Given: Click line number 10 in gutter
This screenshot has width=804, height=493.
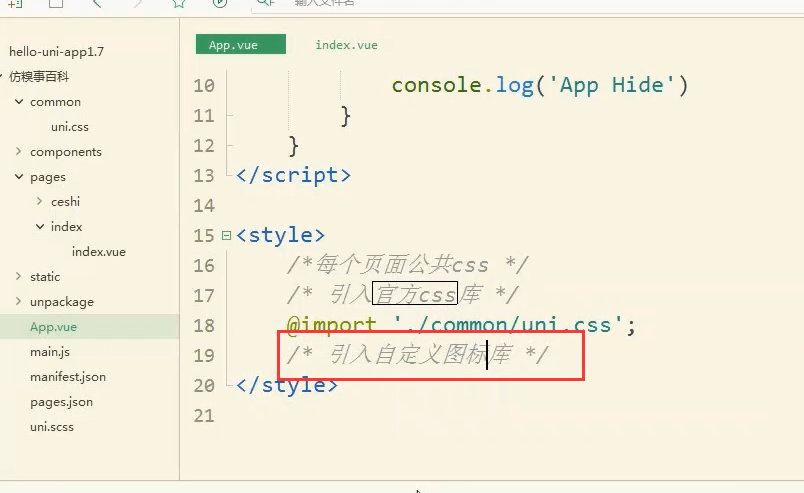Looking at the screenshot, I should point(204,86).
